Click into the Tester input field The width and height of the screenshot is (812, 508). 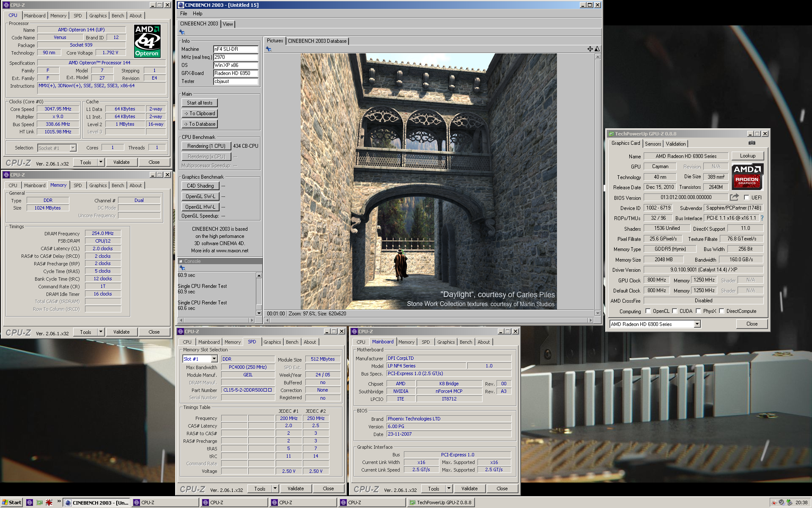(236, 81)
